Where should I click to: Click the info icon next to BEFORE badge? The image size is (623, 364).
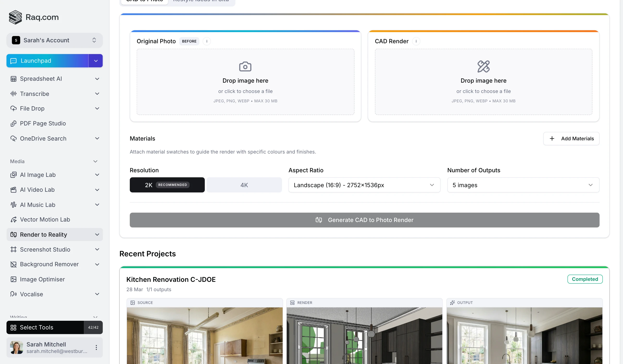pos(207,41)
